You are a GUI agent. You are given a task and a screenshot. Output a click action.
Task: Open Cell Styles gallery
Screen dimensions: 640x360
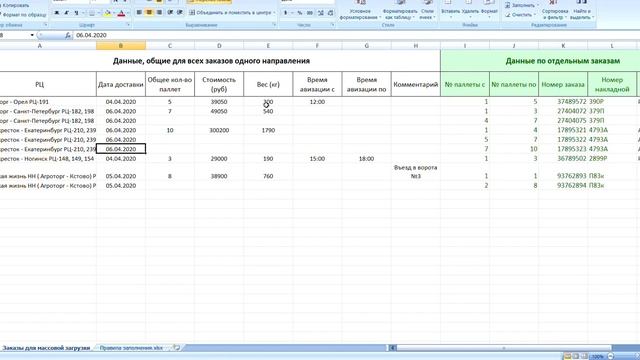(x=427, y=11)
